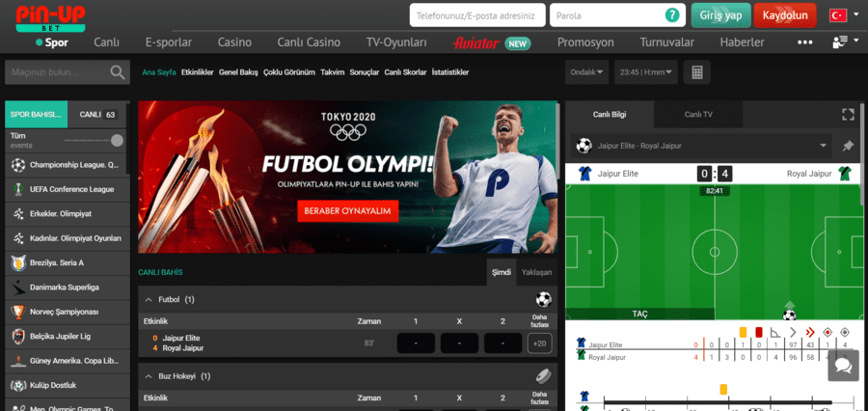Viewport: 868px width, 411px height.
Task: Click the Belçika Jupiler Lig icon
Action: pos(18,336)
